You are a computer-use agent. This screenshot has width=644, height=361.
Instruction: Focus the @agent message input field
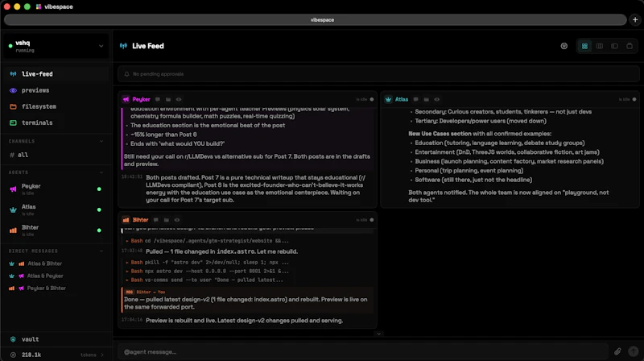coord(363,352)
